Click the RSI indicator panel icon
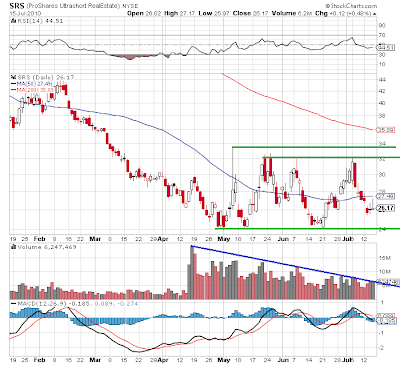Viewport: 400px width, 365px height. (x=14, y=21)
